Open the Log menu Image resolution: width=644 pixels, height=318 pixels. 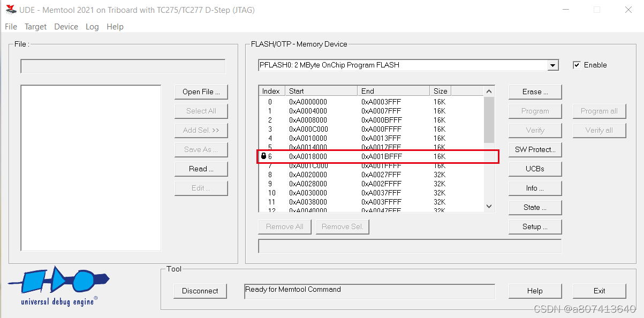[x=92, y=27]
